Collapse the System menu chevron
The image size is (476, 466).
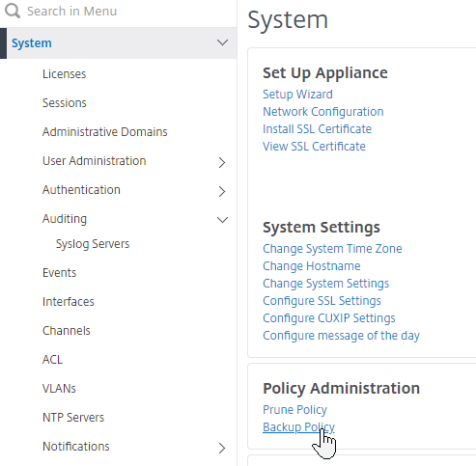(x=222, y=42)
